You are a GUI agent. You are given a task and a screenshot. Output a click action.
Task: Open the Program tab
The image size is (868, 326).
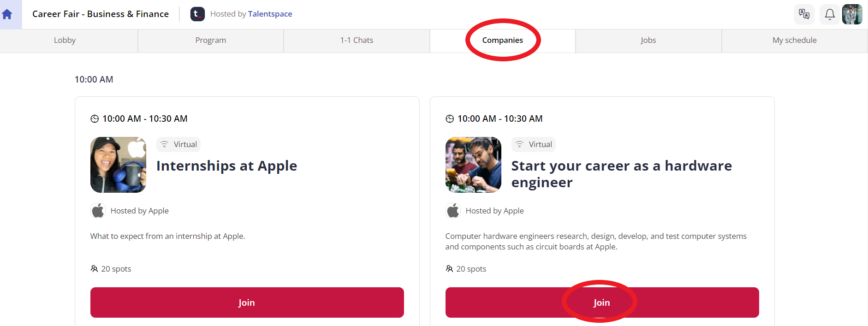click(x=211, y=41)
